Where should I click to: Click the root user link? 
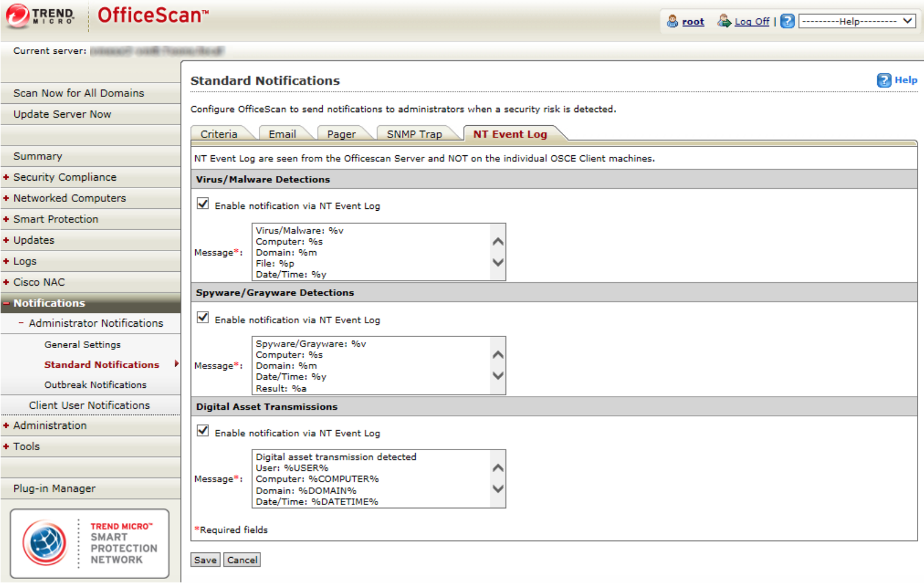693,22
